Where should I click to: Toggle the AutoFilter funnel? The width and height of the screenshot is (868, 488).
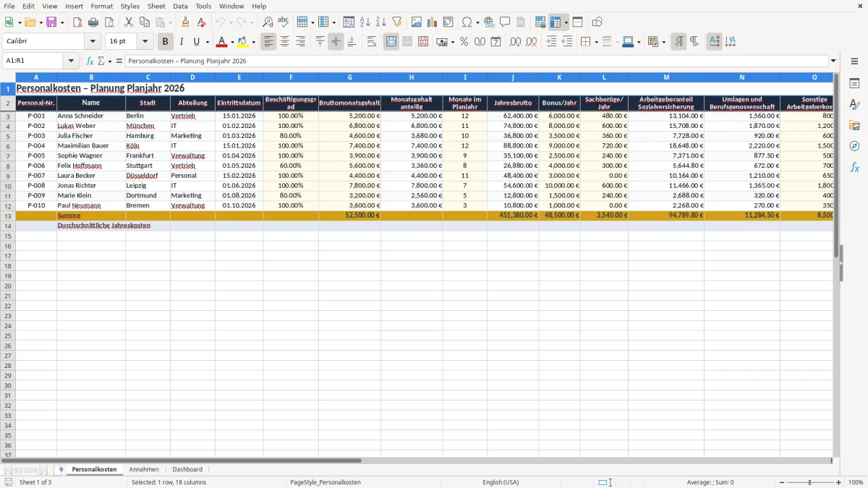tap(396, 22)
